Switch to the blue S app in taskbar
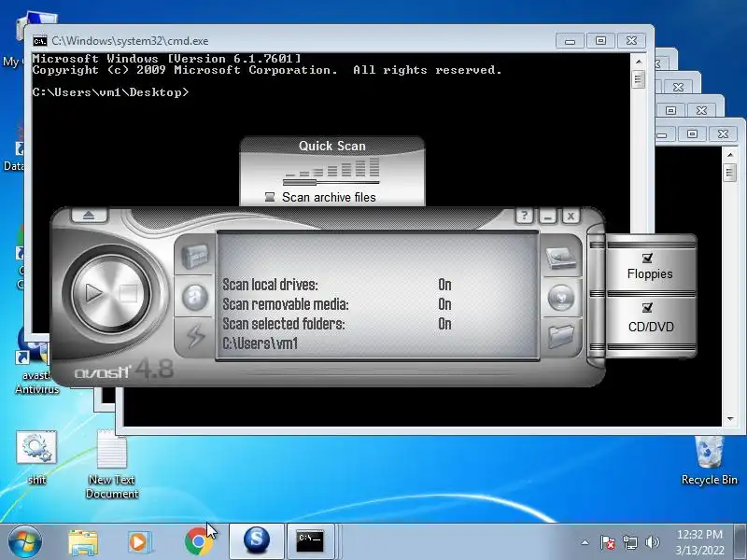 257,541
